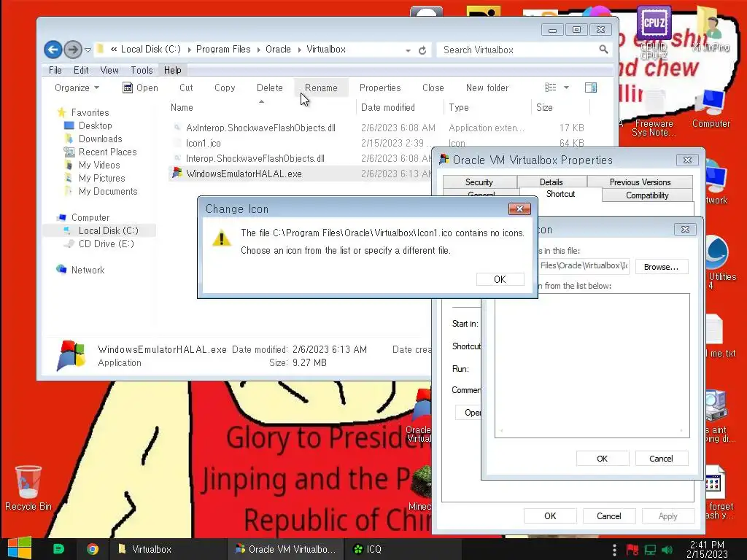Open the Help menu
747x560 pixels.
(172, 70)
